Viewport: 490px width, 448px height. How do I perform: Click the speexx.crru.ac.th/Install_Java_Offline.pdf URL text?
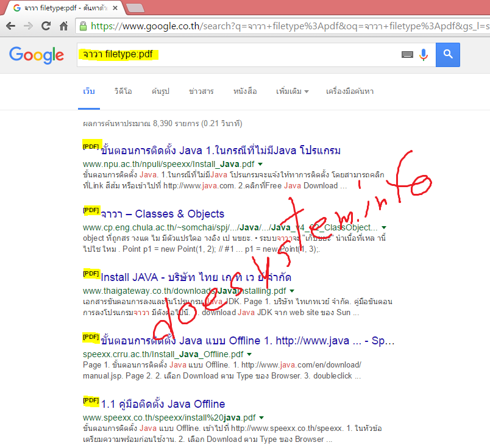(163, 354)
